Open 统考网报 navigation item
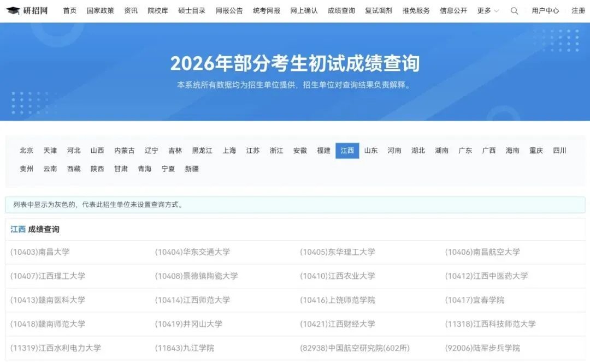Screen dimensions: 590x364 pos(267,10)
